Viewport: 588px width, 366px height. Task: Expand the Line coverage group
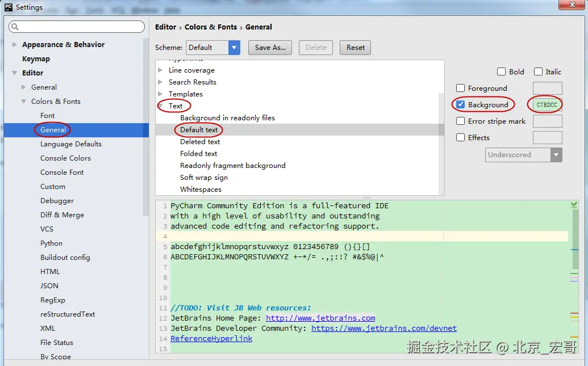tap(160, 70)
